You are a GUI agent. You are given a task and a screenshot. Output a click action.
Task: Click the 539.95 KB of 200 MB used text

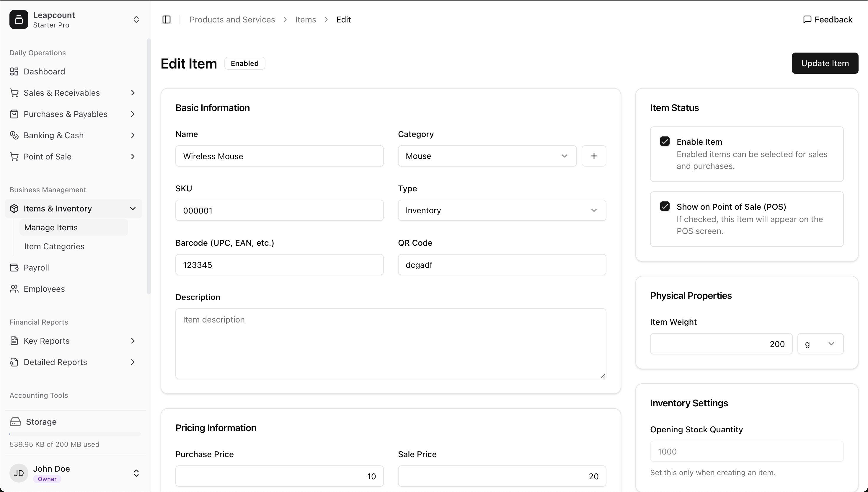[54, 444]
